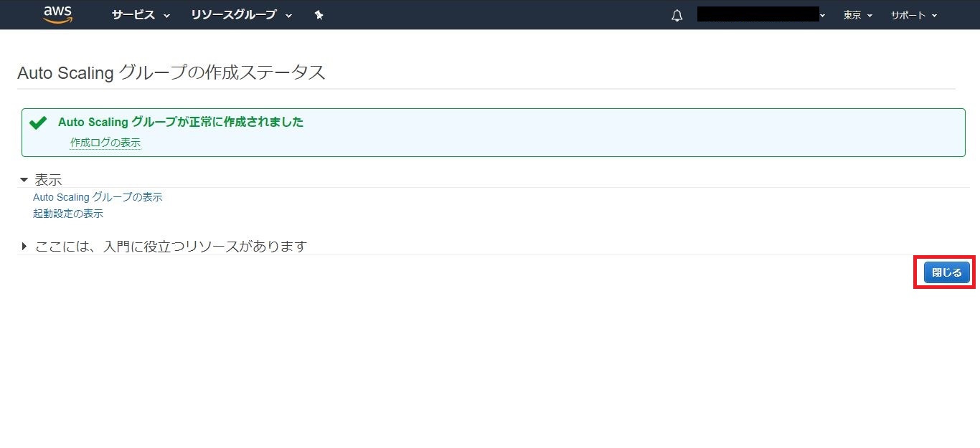The height and width of the screenshot is (448, 980).
Task: Open the サービス menu
Action: 133,15
